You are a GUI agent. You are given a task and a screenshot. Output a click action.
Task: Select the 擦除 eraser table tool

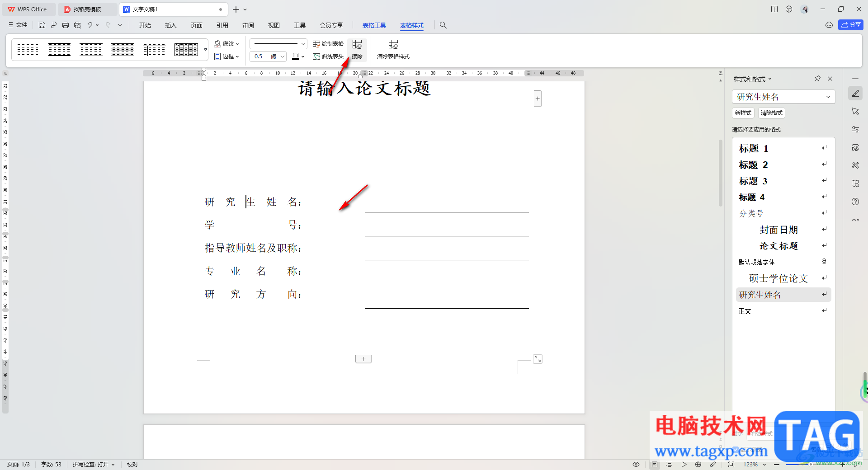tap(357, 49)
